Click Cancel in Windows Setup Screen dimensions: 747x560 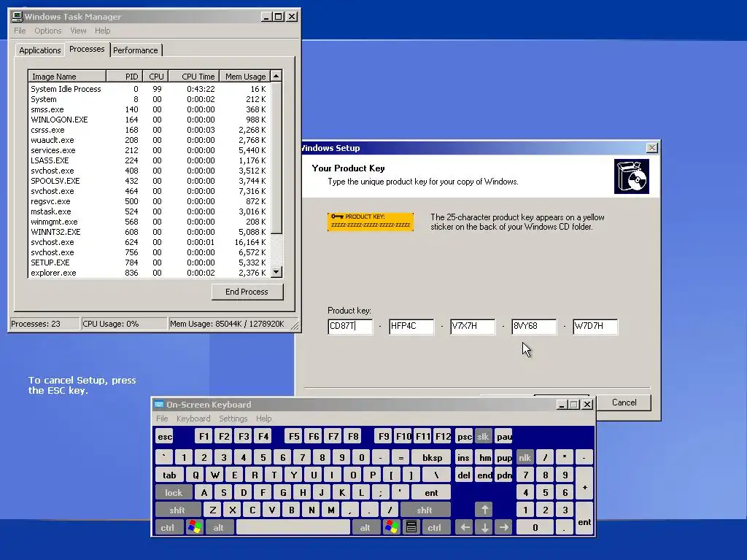[624, 402]
